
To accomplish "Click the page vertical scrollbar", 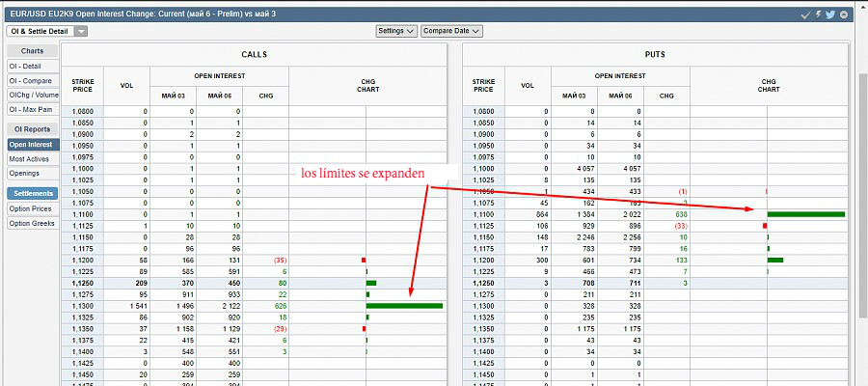I will tap(862, 194).
